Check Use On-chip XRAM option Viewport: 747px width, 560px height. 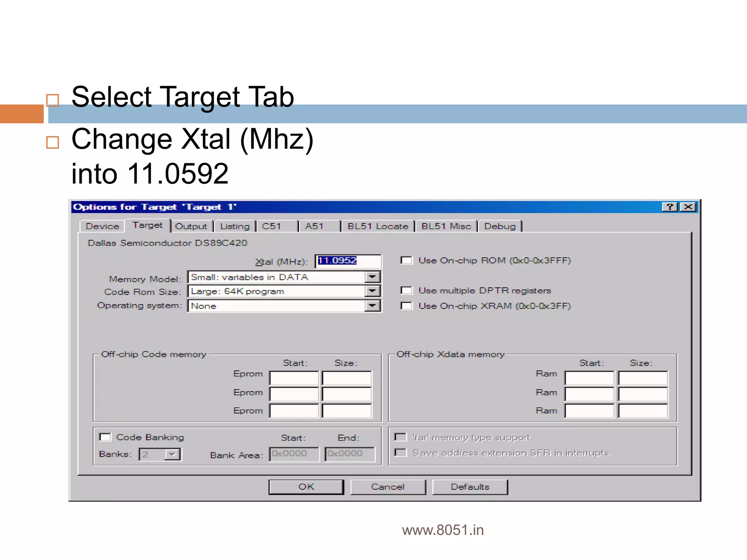(406, 306)
